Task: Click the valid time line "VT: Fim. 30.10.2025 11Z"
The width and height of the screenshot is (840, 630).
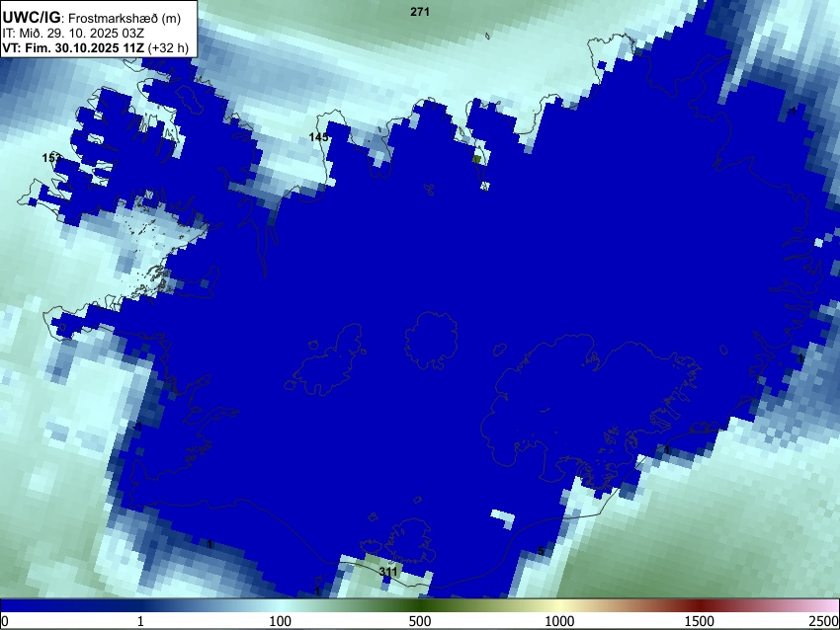Action: click(x=73, y=48)
